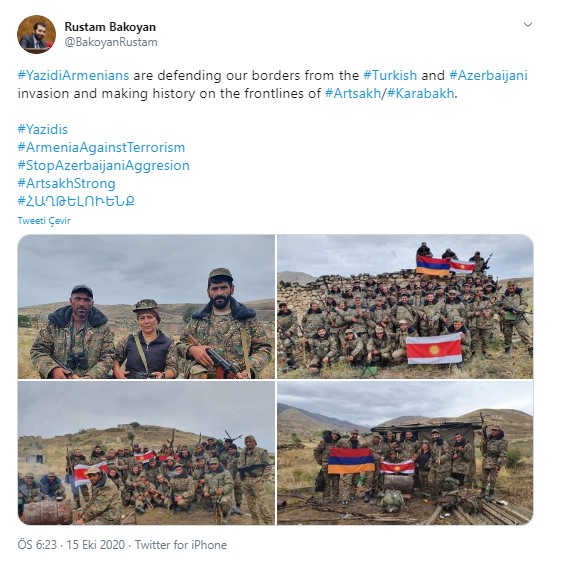Open the #StopAzerbaijaniAggresion hashtag

point(103,166)
